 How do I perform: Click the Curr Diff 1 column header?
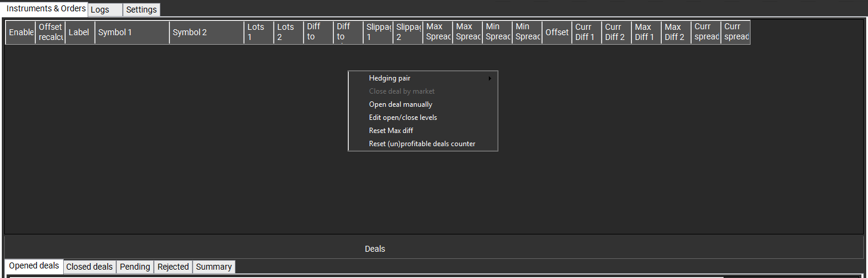click(x=587, y=32)
